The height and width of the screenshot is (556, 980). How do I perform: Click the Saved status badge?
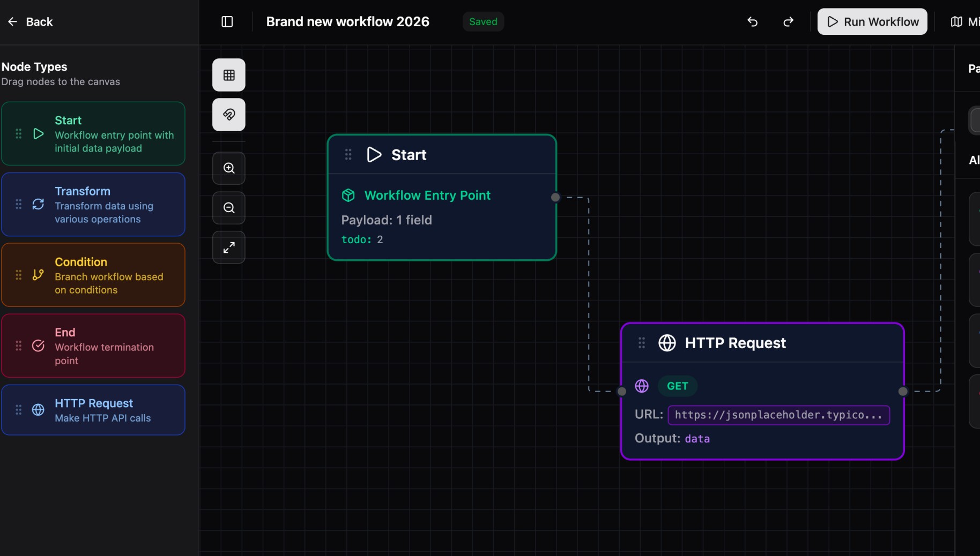click(x=482, y=21)
